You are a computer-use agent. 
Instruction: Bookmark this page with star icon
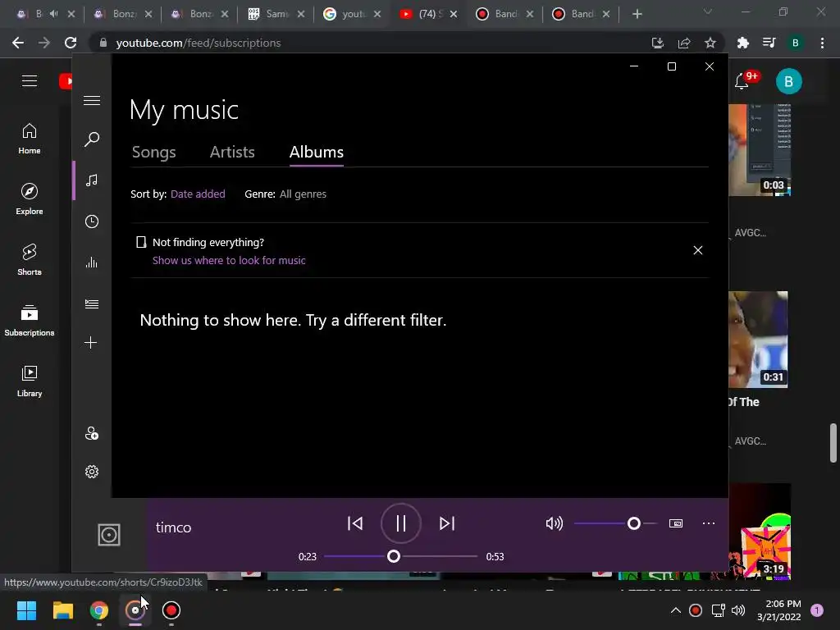(x=710, y=43)
